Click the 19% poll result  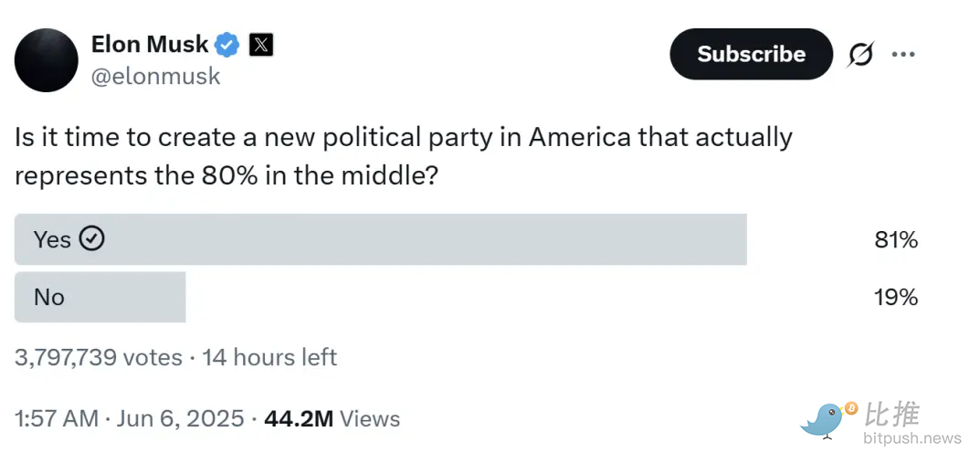pyautogui.click(x=895, y=297)
